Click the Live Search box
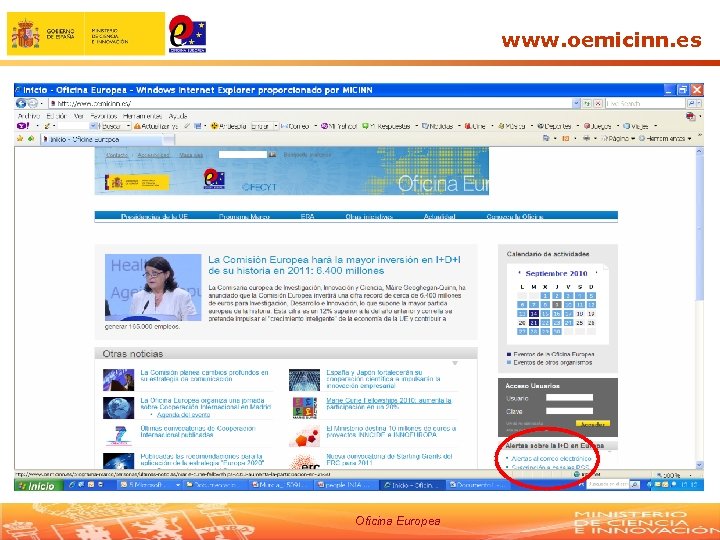Screen dimensions: 720x540 (645, 103)
